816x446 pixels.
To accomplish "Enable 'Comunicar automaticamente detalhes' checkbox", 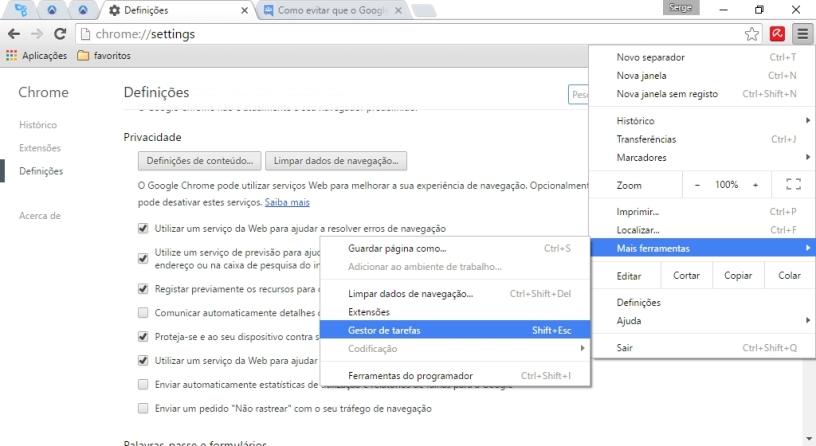I will click(x=143, y=313).
